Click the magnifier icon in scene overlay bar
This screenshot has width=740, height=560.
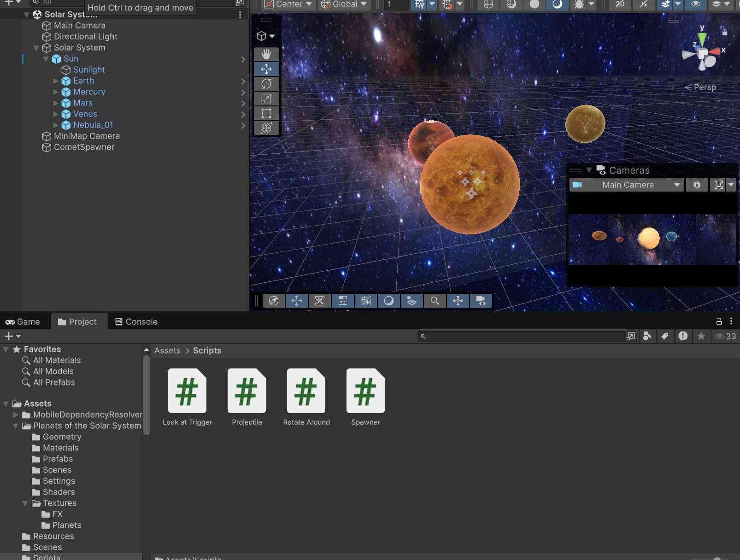click(x=435, y=301)
